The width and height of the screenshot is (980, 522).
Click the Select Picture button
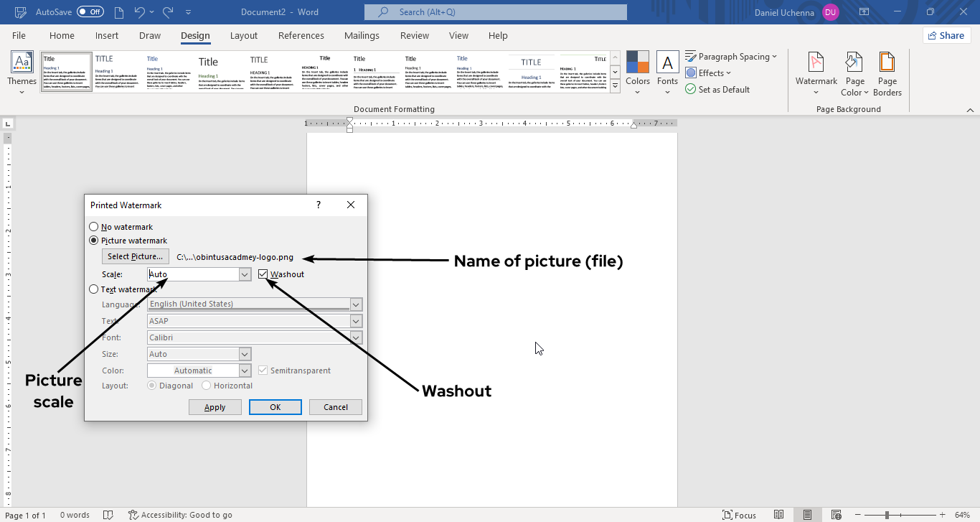(x=135, y=256)
